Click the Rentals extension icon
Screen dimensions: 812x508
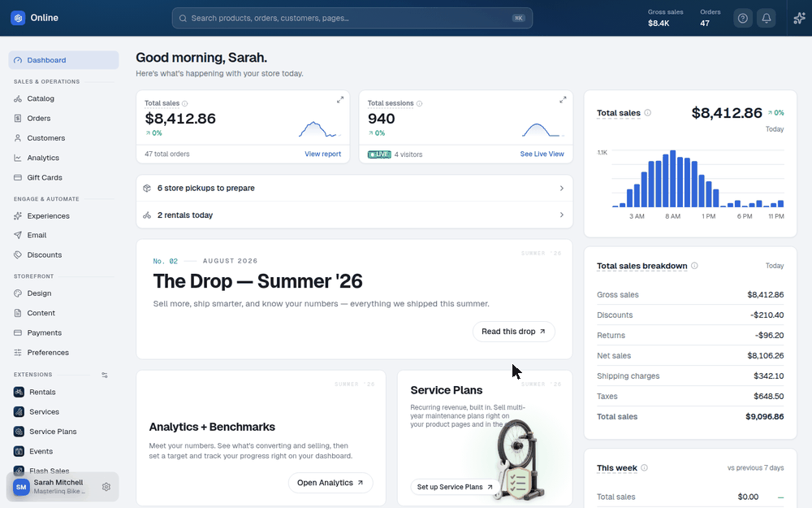tap(19, 392)
